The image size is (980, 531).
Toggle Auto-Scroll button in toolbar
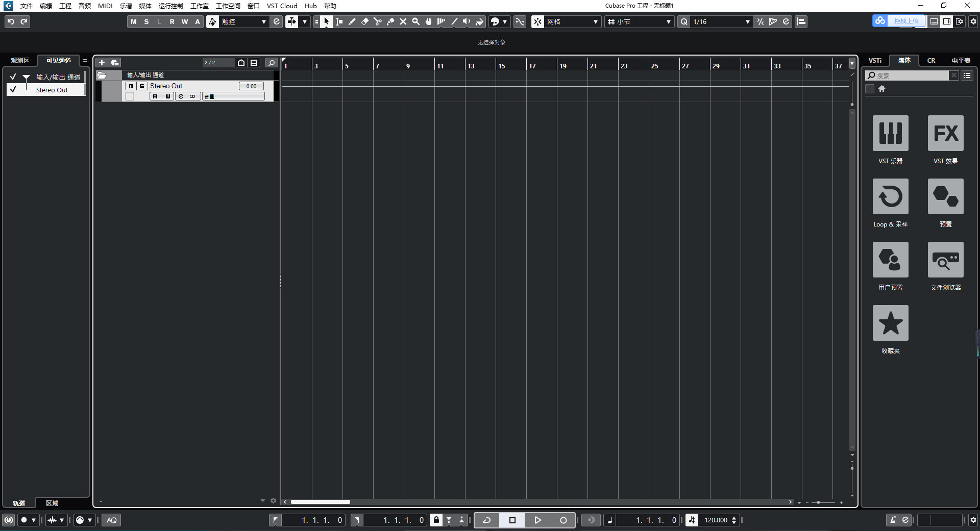point(291,21)
